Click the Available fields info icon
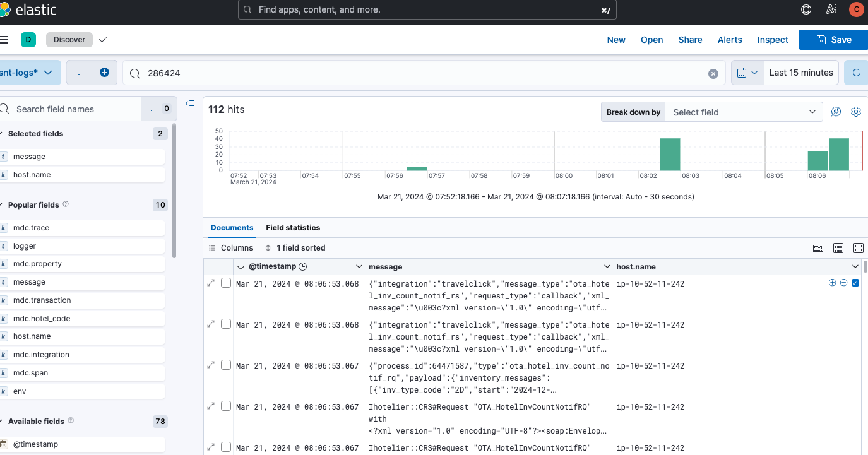 point(71,421)
